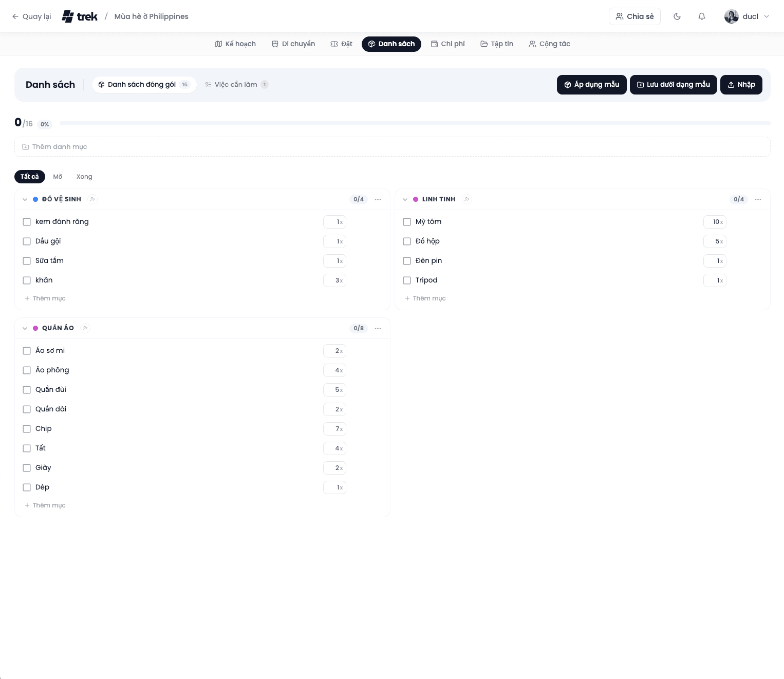Image resolution: width=784 pixels, height=679 pixels.
Task: Check the Dầu gội item
Action: pyautogui.click(x=27, y=241)
